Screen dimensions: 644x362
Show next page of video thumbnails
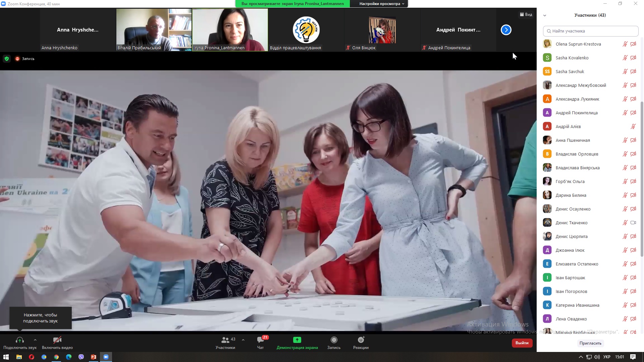506,30
